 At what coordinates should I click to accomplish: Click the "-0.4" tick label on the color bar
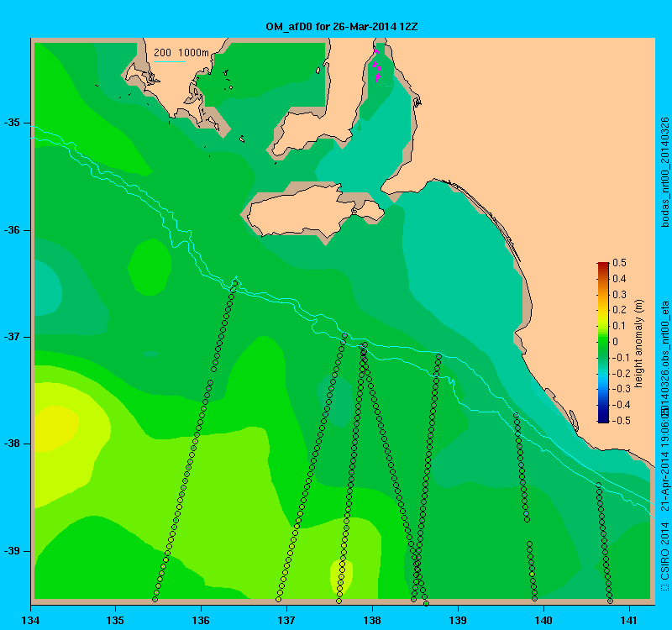620,405
